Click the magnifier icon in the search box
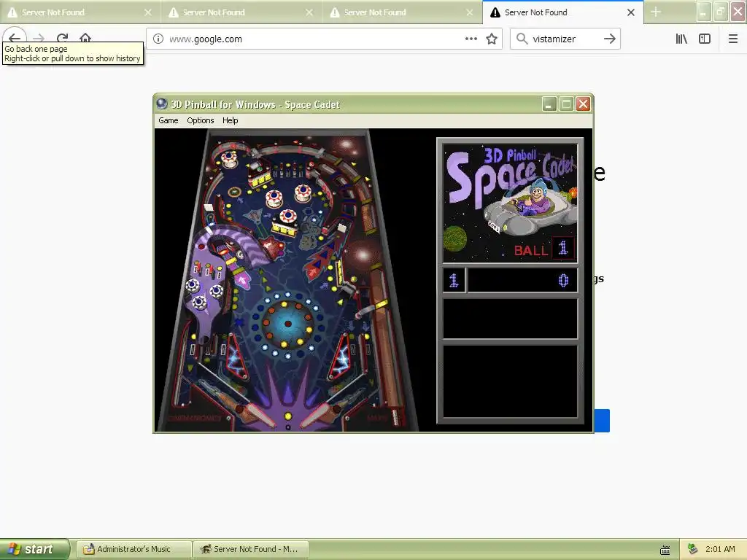This screenshot has width=747, height=560. 522,39
